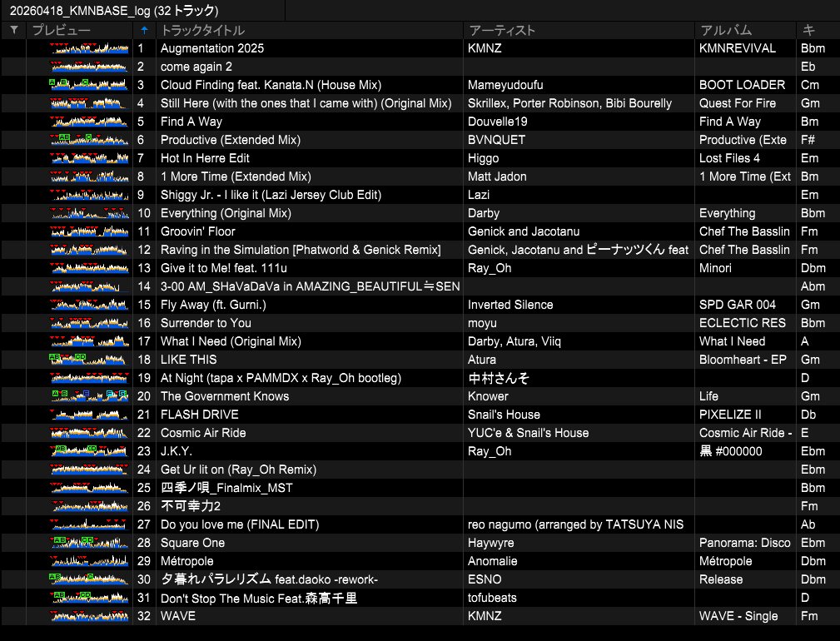The image size is (840, 641).
Task: Select Shiggy Jr. - I like it track
Action: pyautogui.click(x=271, y=195)
